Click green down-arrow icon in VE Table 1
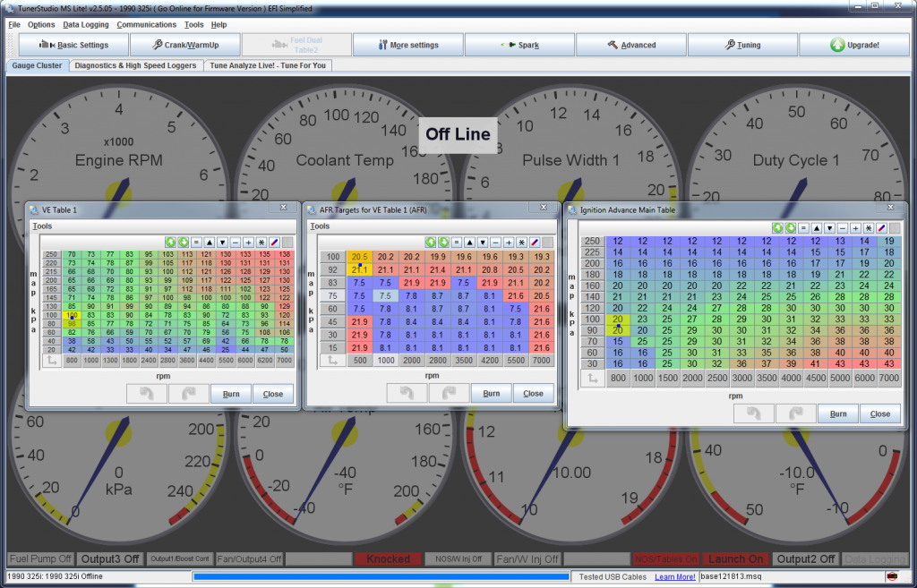The width and height of the screenshot is (917, 588). click(x=183, y=242)
